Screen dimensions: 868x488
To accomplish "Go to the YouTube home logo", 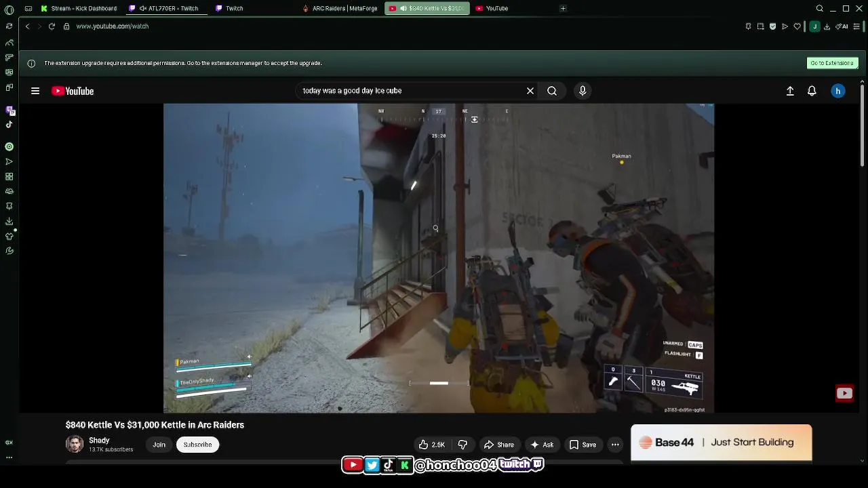I will [73, 91].
